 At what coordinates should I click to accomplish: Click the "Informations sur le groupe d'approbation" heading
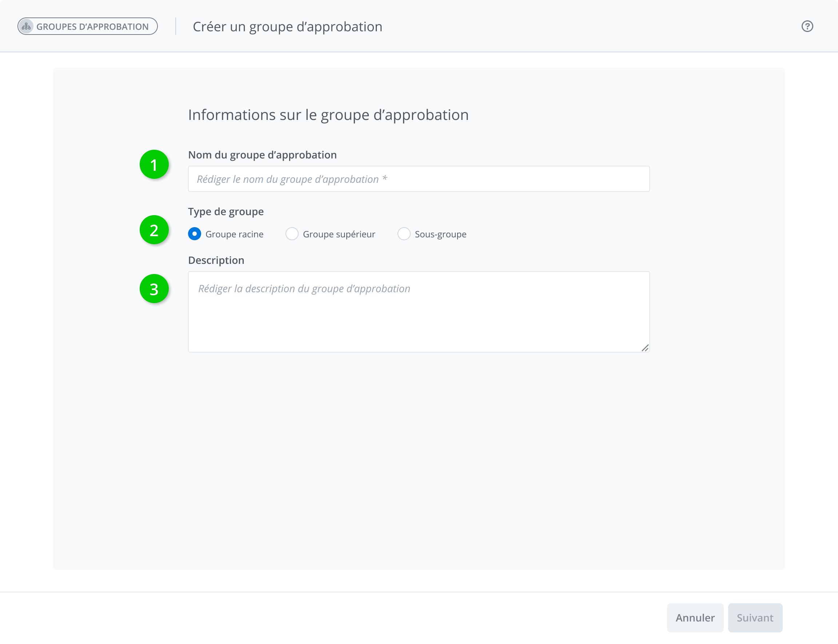click(328, 115)
